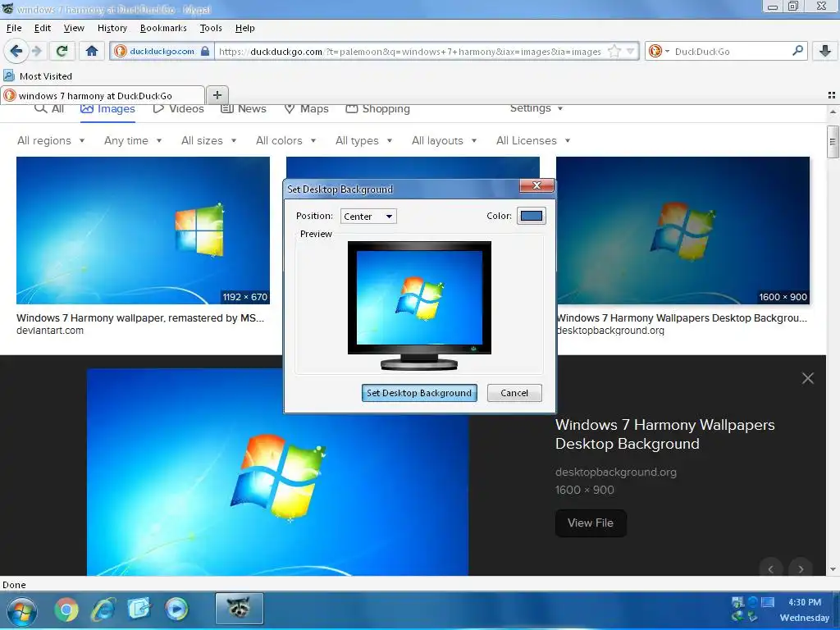Open the File menu
This screenshot has width=840, height=630.
click(x=14, y=28)
